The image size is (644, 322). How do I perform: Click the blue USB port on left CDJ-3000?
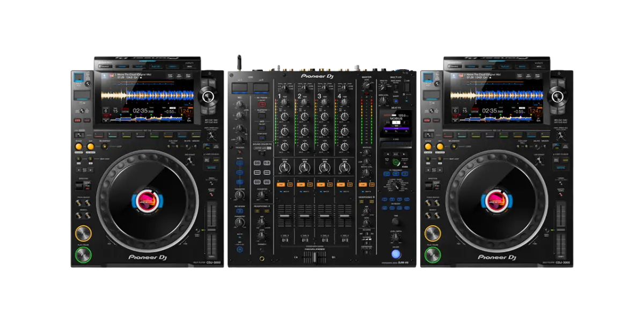pyautogui.click(x=78, y=77)
